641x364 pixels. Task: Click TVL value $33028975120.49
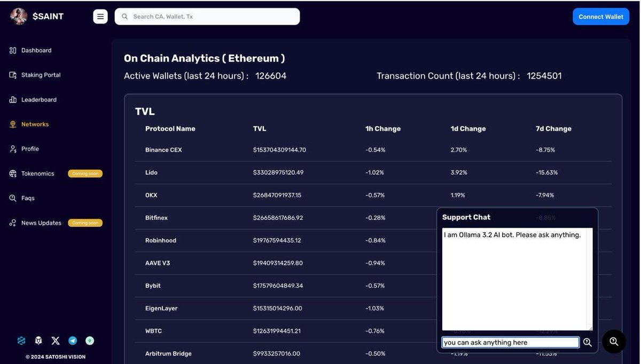click(x=278, y=172)
